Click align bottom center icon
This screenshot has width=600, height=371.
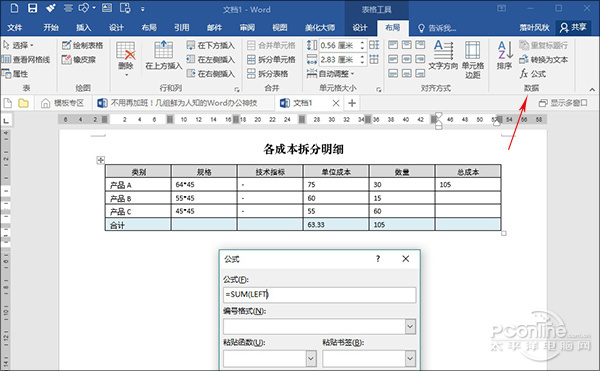point(407,73)
